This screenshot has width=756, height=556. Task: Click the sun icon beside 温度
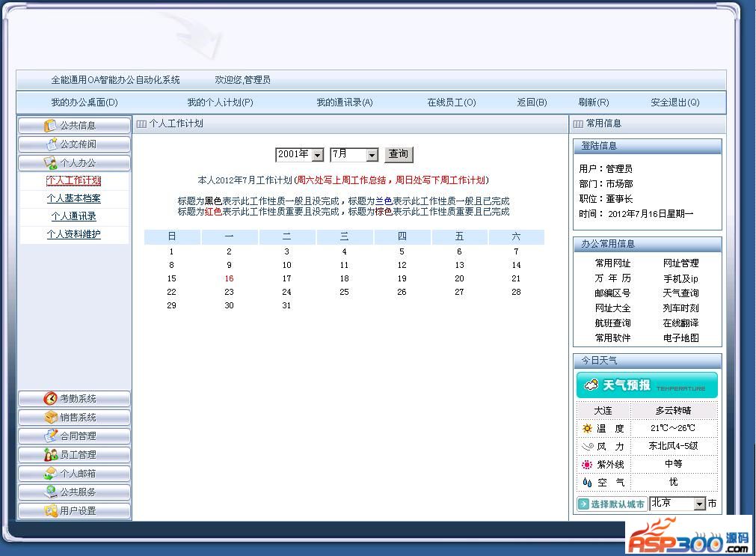click(587, 428)
